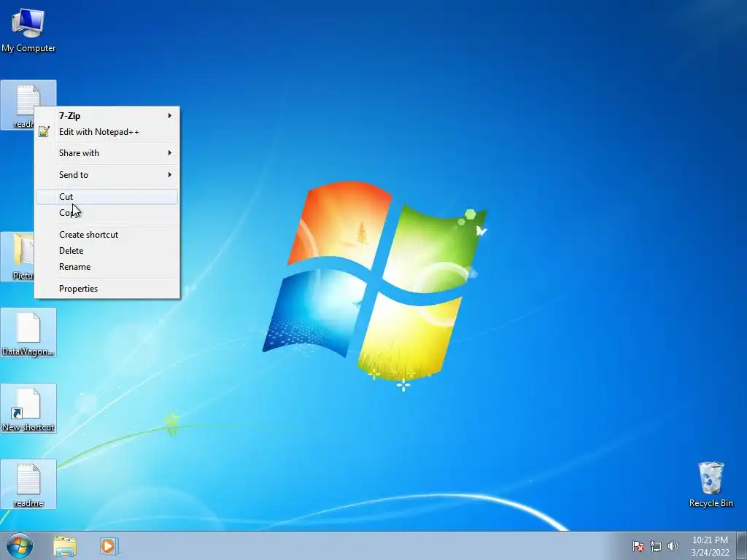This screenshot has height=560, width=747.
Task: Click the 7-Zip submenu arrow
Action: tap(169, 116)
